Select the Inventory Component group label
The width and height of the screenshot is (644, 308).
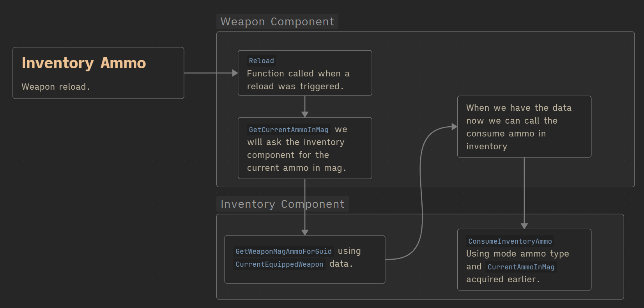(282, 204)
